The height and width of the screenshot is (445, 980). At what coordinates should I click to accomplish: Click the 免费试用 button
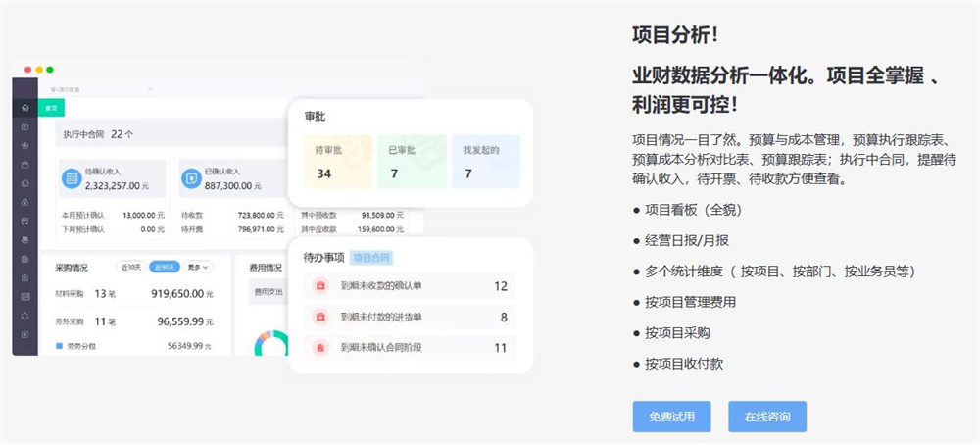pyautogui.click(x=671, y=417)
